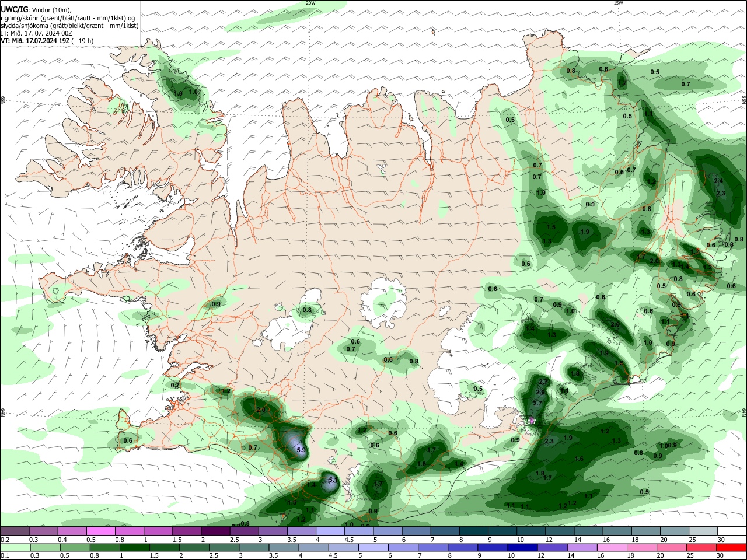747x560 pixels.
Task: Click the grey-purple 0.2–0.3 swatch in the top legend row
Action: (x=15, y=531)
